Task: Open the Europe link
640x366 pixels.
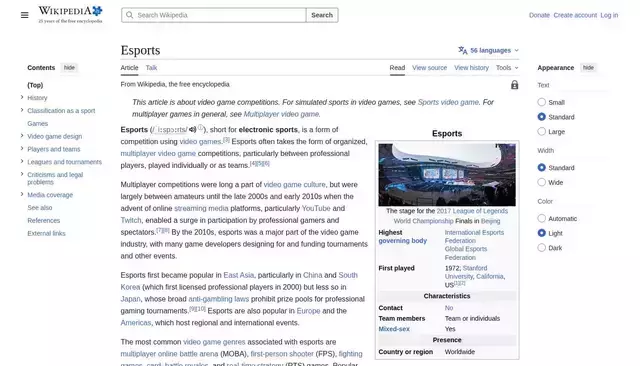Action: point(308,311)
